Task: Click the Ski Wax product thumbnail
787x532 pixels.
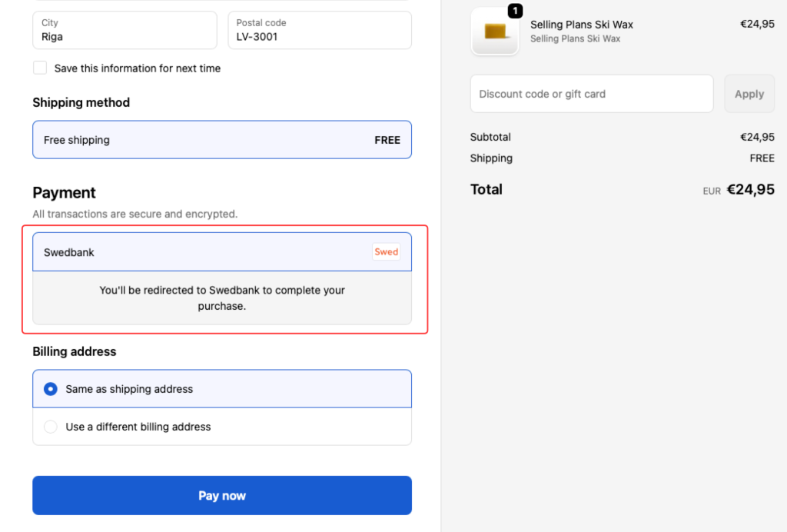Action: (494, 32)
